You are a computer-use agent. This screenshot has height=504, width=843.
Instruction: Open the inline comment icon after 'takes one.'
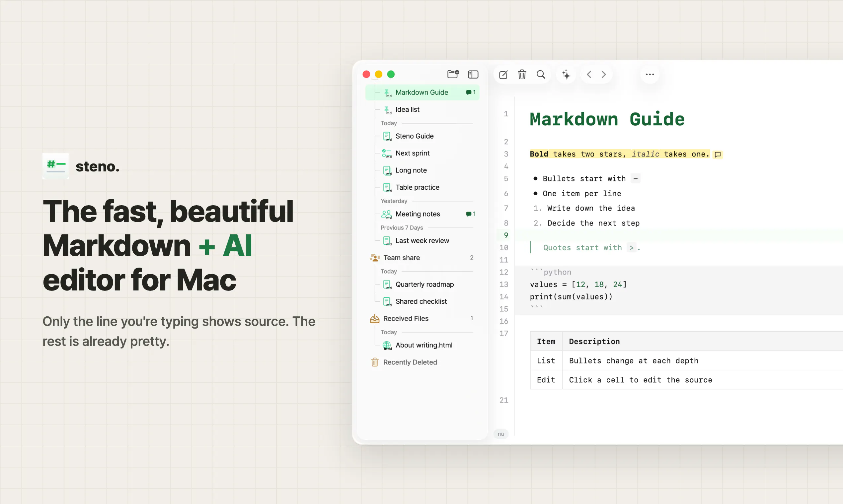(x=718, y=155)
